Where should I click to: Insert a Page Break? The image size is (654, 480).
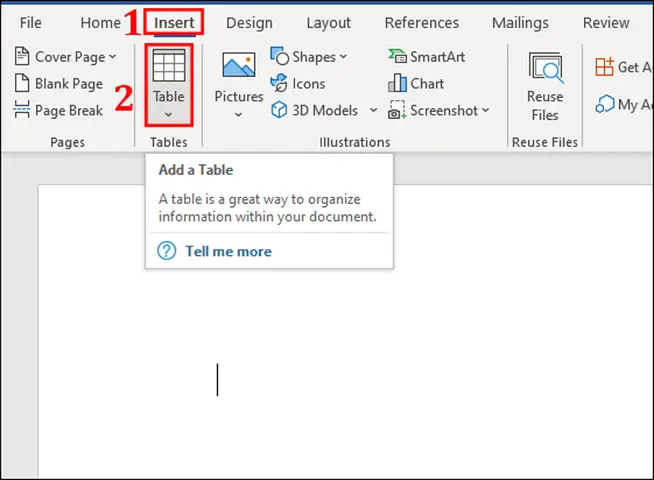59,111
